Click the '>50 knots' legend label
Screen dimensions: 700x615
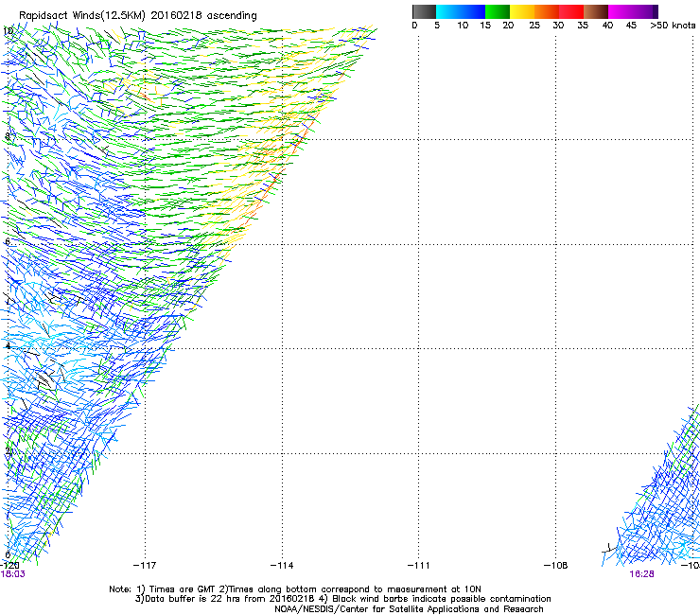[x=673, y=26]
